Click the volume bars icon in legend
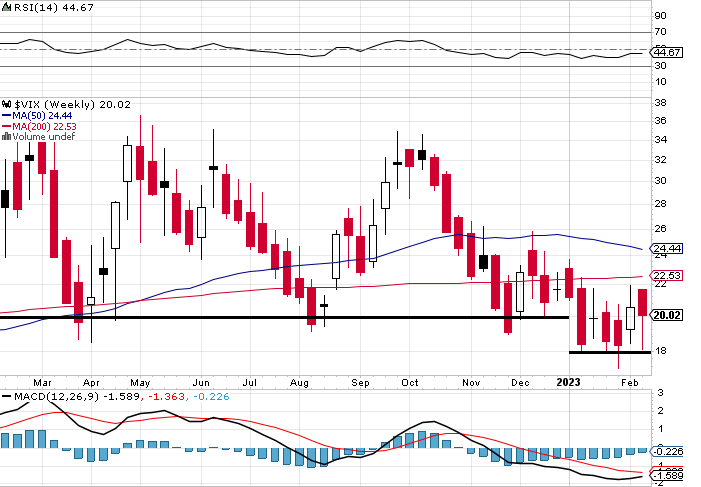Screen dimensions: 701x487 6,137
